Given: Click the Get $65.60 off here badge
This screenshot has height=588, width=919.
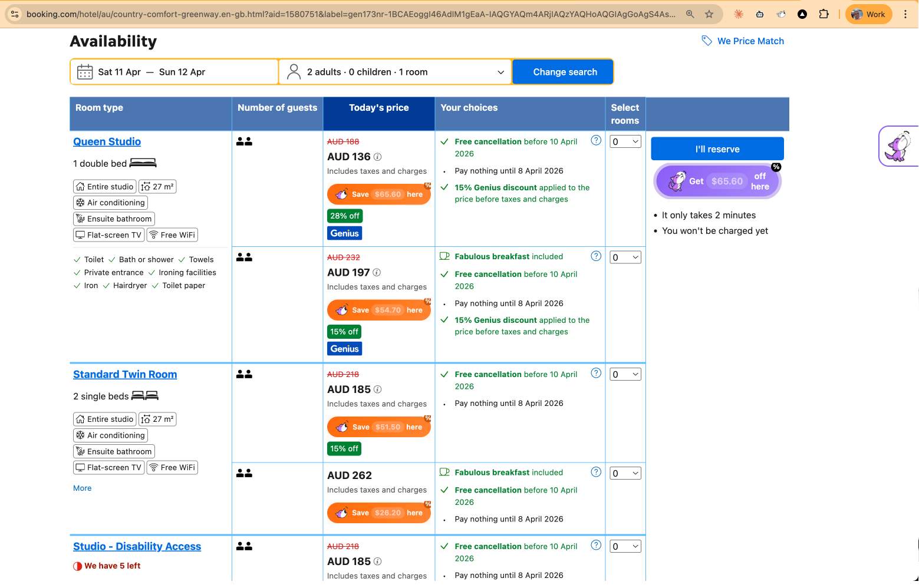Looking at the screenshot, I should click(717, 181).
